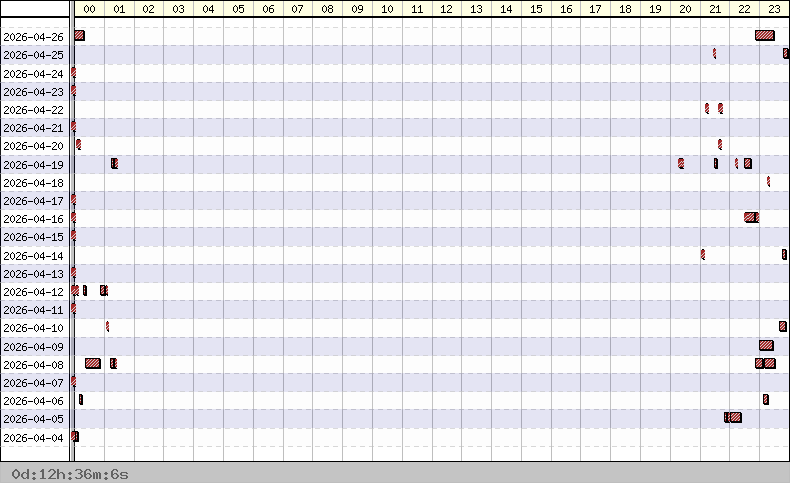Click the 2026-04-23 date row label
Image resolution: width=790 pixels, height=483 pixels.
34,91
